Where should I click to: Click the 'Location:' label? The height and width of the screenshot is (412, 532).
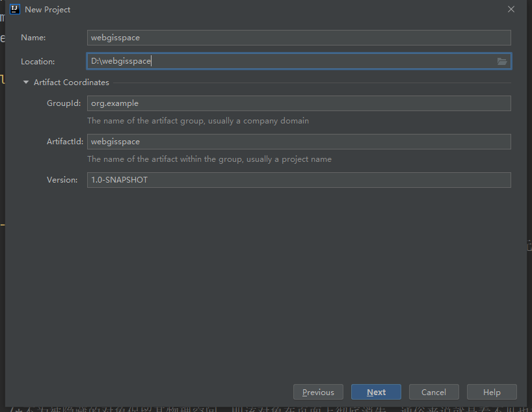(38, 62)
